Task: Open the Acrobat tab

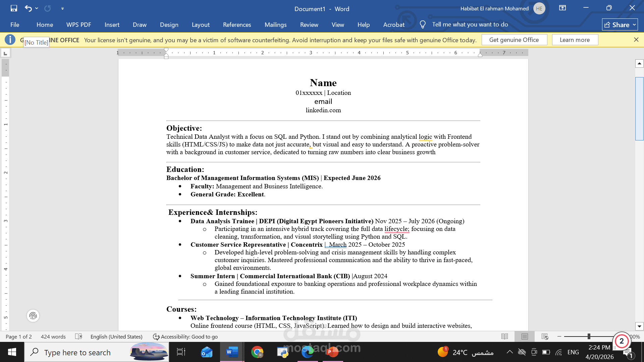Action: pos(394,24)
